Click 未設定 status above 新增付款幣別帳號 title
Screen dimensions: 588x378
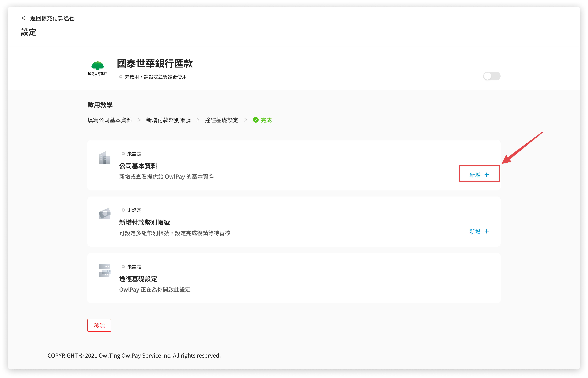pos(134,210)
